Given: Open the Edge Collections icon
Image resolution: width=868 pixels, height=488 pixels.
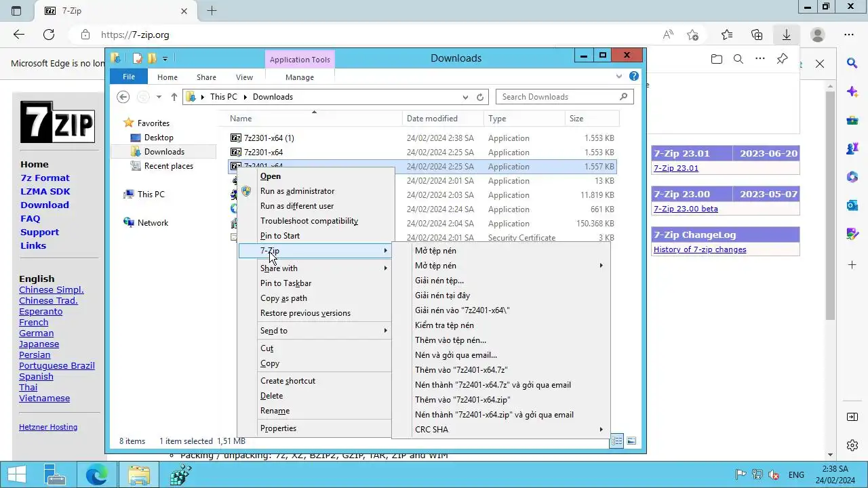Looking at the screenshot, I should point(757,35).
